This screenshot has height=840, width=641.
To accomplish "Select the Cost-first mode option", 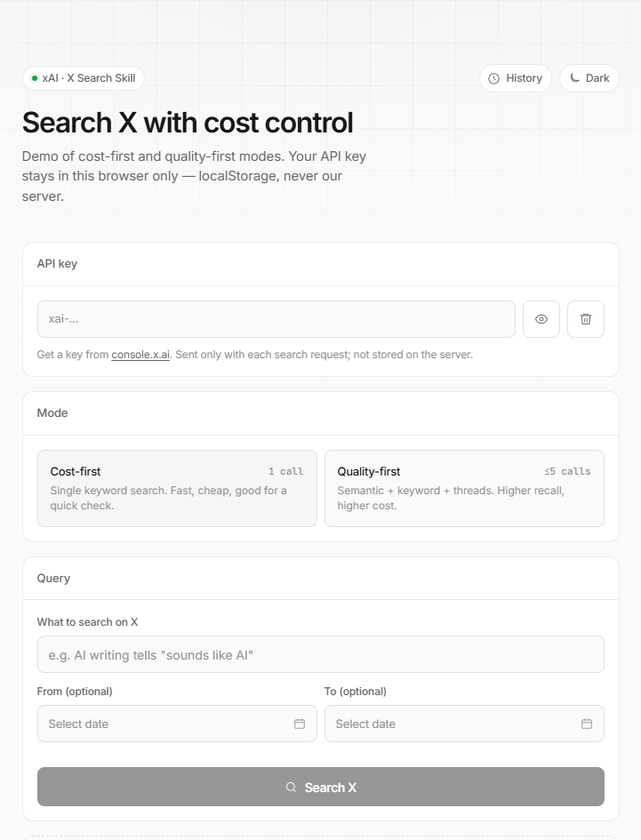I will 177,488.
